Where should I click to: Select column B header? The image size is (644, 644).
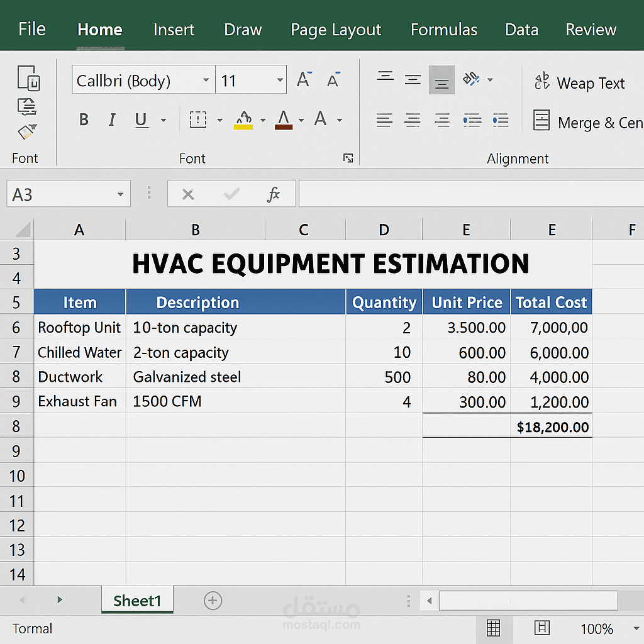pos(196,230)
